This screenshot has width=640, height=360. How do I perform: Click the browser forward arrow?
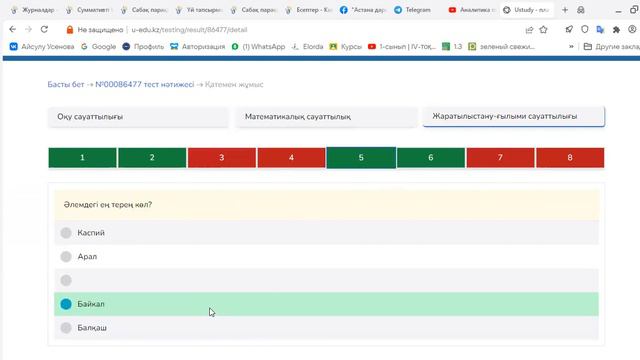point(28,29)
